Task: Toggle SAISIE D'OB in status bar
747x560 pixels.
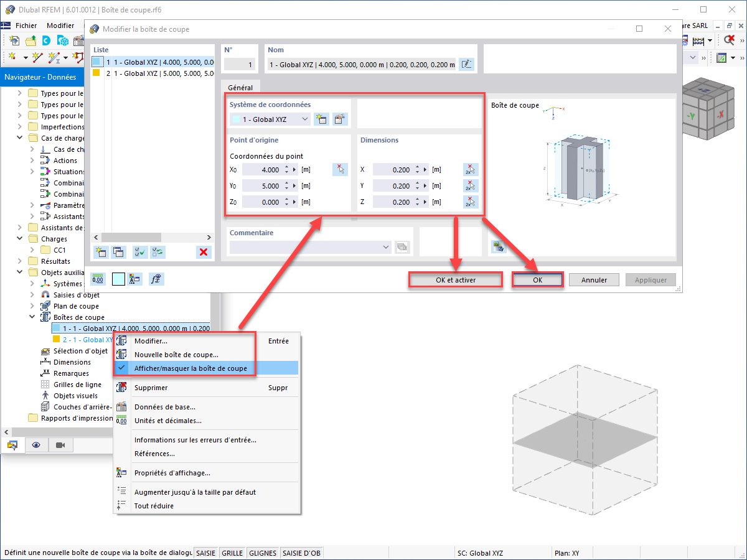Action: click(301, 553)
